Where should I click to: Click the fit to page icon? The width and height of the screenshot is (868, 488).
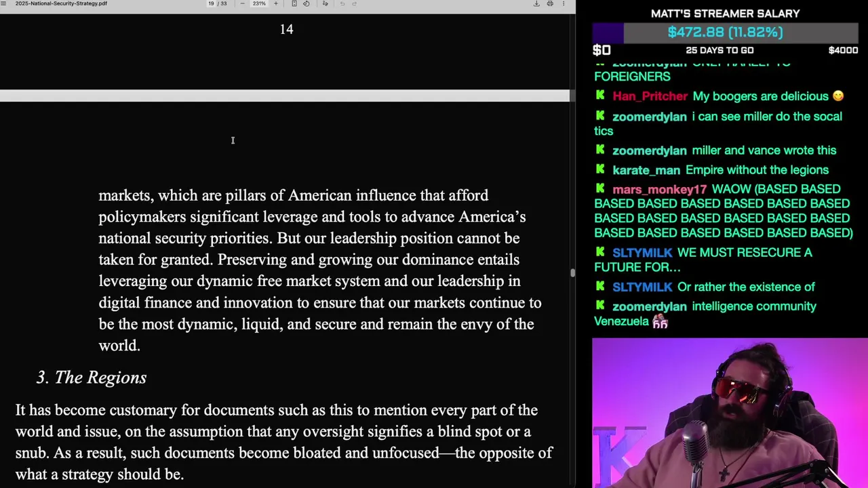pyautogui.click(x=294, y=3)
